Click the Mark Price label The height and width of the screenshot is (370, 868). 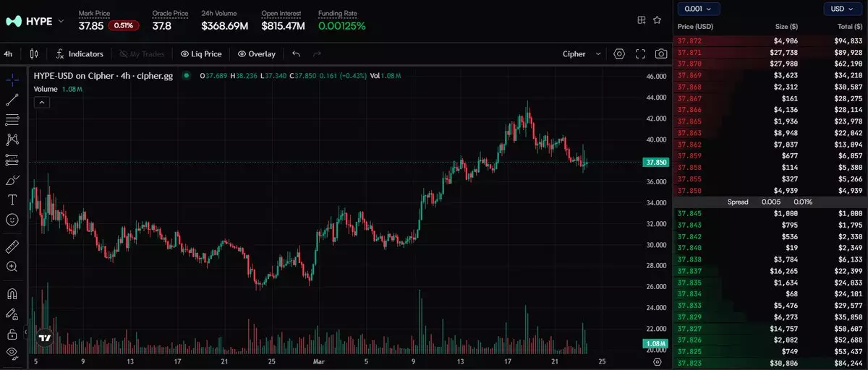tap(94, 14)
